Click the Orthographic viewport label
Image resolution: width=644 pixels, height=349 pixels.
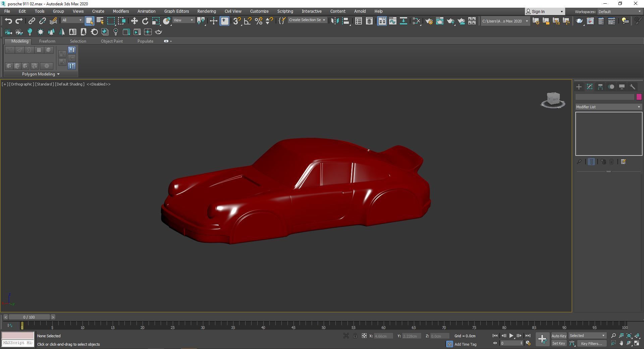coord(21,84)
